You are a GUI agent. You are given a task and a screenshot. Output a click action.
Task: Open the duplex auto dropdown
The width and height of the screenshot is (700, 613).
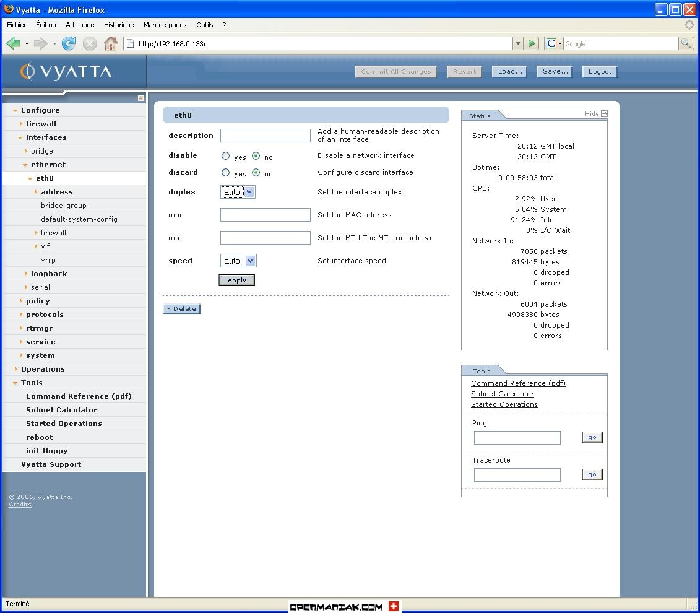point(238,192)
